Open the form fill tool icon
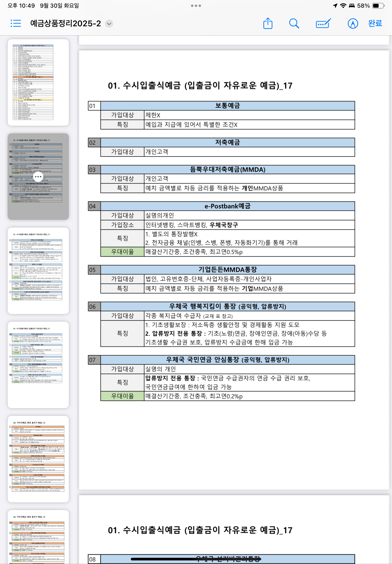 [x=323, y=24]
